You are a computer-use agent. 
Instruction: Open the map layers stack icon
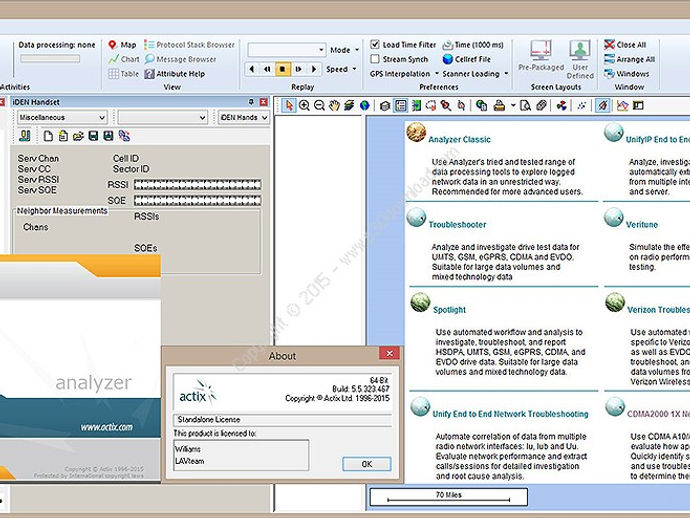click(349, 106)
